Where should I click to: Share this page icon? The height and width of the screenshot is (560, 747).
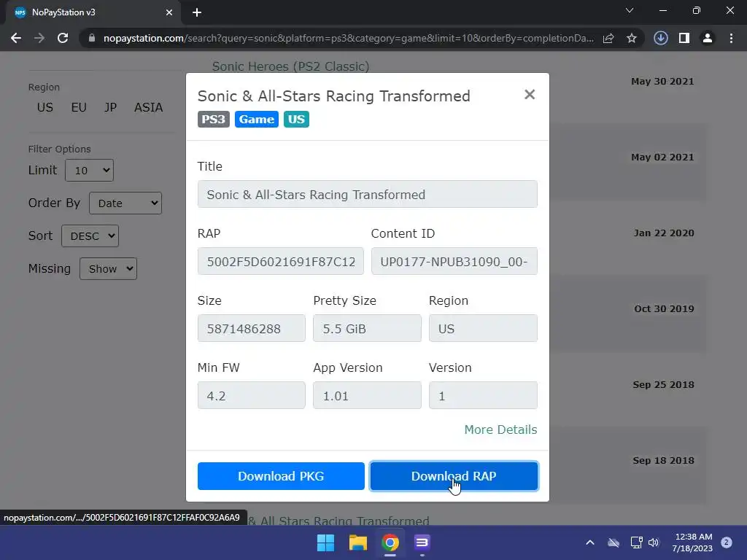click(608, 38)
